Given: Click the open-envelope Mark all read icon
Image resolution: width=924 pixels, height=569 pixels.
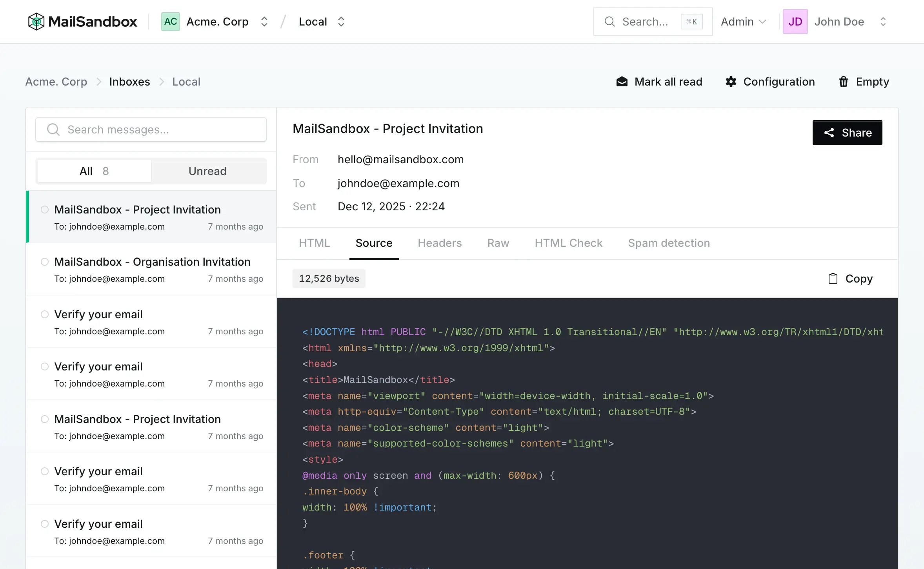Looking at the screenshot, I should pos(622,82).
